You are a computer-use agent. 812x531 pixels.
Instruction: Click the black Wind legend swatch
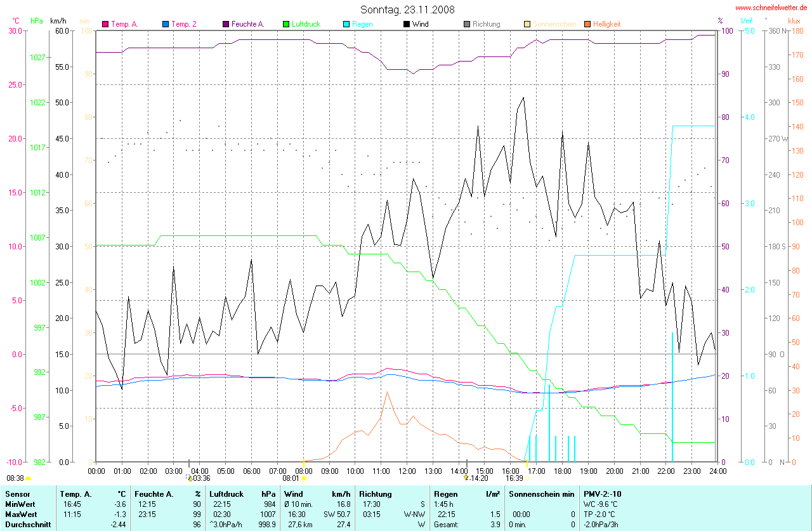tap(407, 24)
